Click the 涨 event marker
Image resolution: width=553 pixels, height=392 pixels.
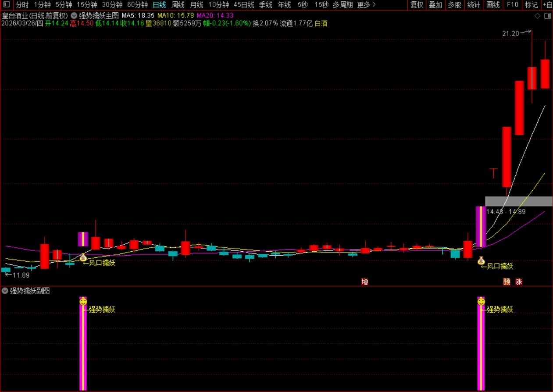519,282
